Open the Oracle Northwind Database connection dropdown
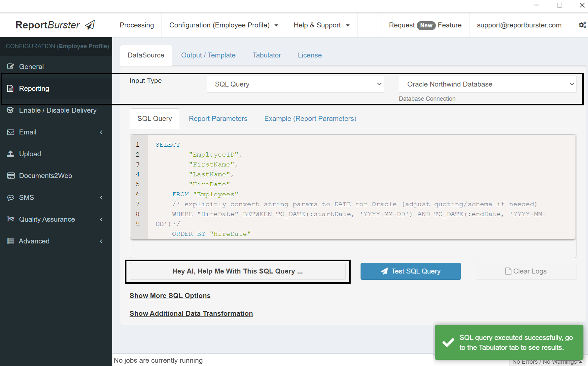588x366 pixels. (488, 84)
